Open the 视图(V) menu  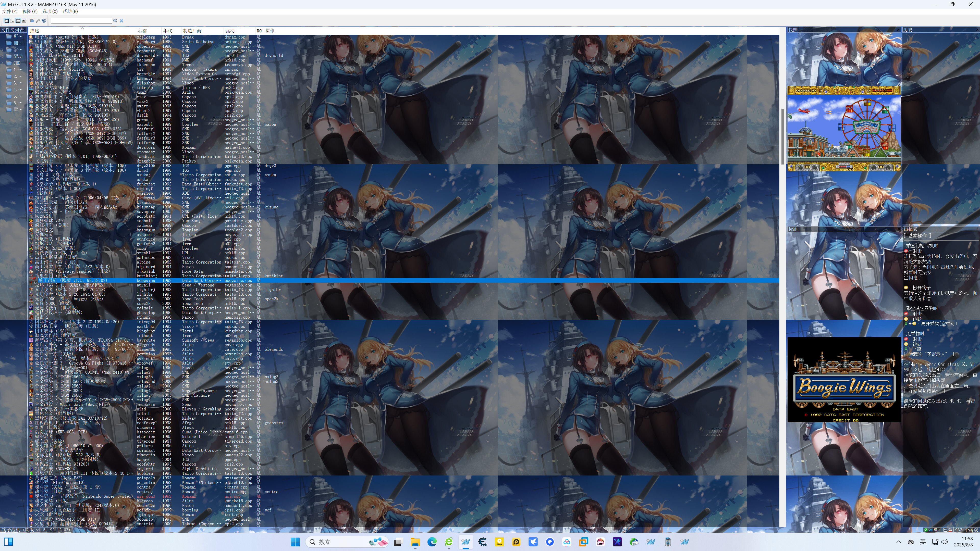pyautogui.click(x=30, y=11)
